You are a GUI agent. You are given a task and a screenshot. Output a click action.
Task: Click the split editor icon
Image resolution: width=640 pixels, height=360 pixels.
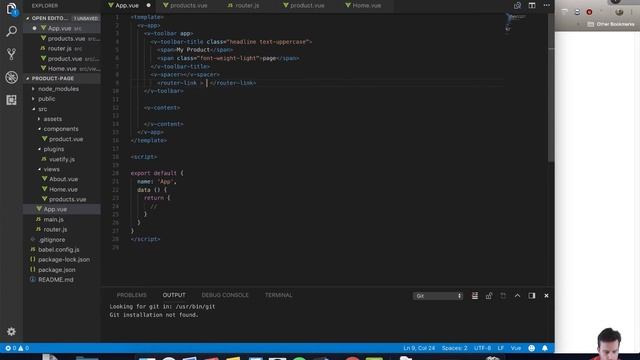click(x=532, y=5)
